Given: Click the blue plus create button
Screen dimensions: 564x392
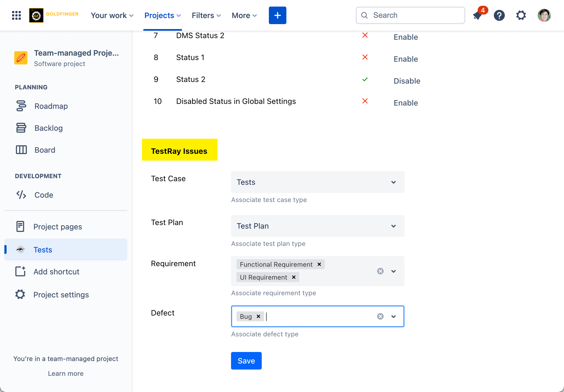Looking at the screenshot, I should pyautogui.click(x=277, y=15).
